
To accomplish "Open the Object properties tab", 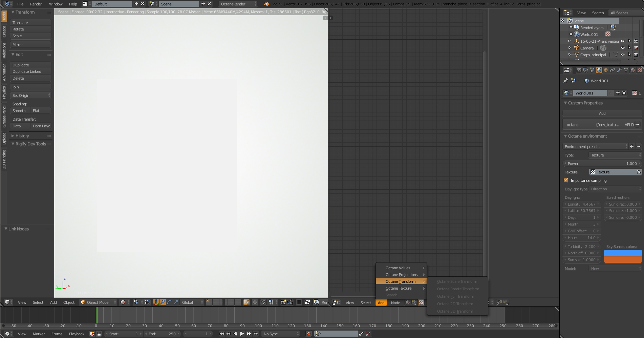I will 606,70.
